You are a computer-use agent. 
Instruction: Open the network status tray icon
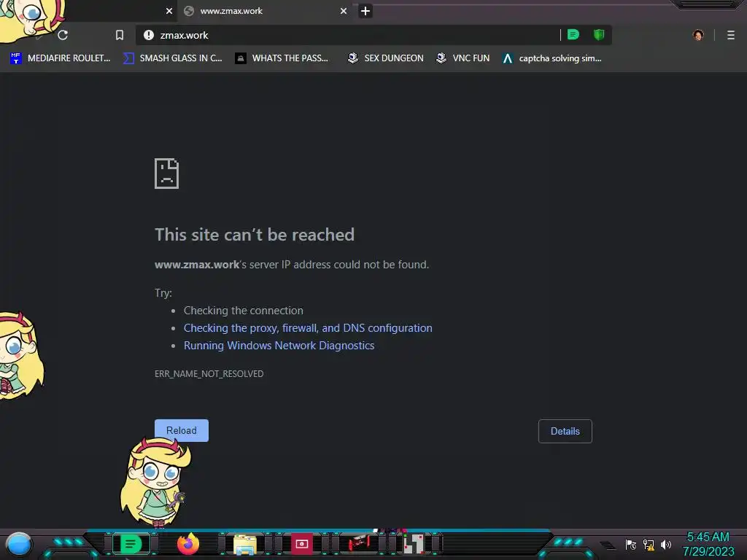649,545
